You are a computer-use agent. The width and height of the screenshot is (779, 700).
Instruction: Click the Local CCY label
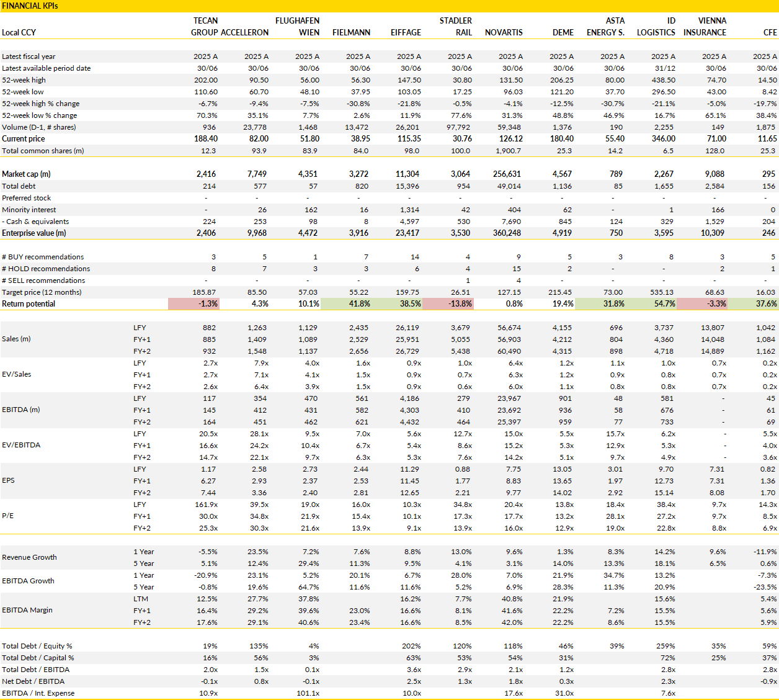19,33
